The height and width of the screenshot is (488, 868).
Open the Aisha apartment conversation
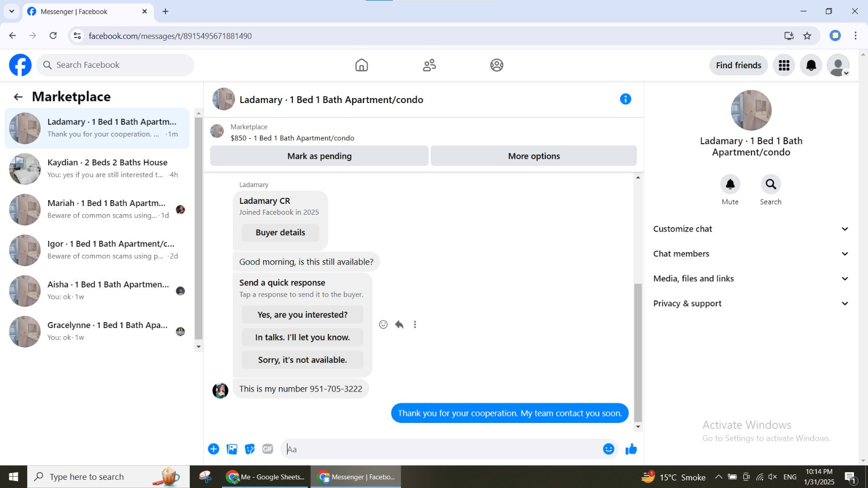click(97, 291)
